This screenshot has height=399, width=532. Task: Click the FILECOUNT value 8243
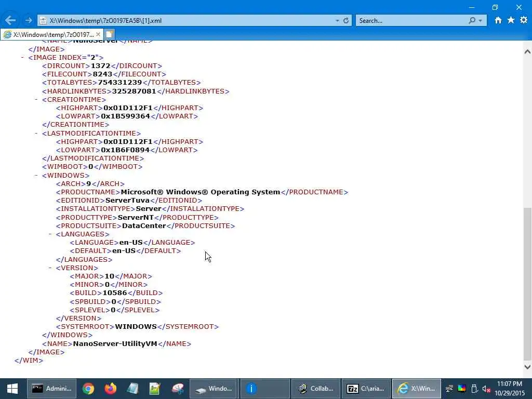click(102, 74)
